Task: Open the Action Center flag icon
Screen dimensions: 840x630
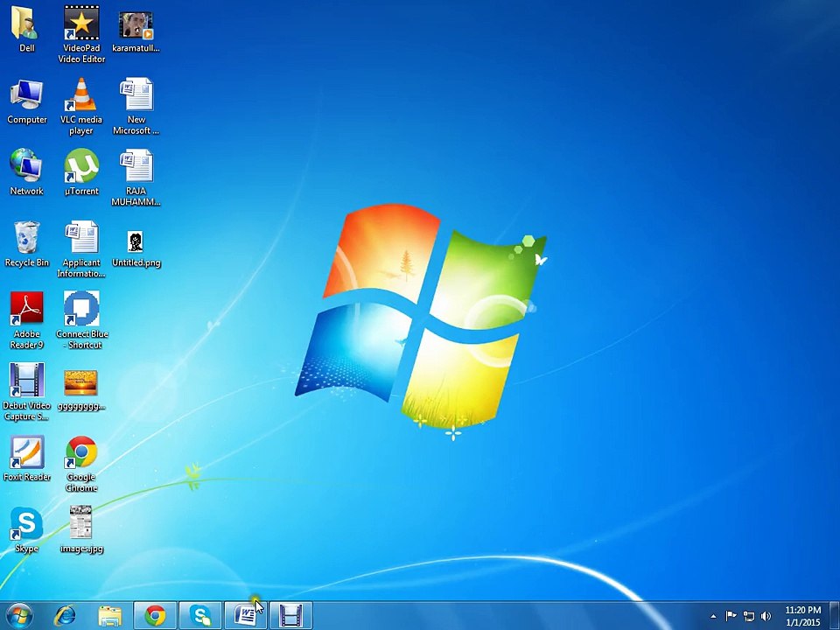Action: [731, 616]
